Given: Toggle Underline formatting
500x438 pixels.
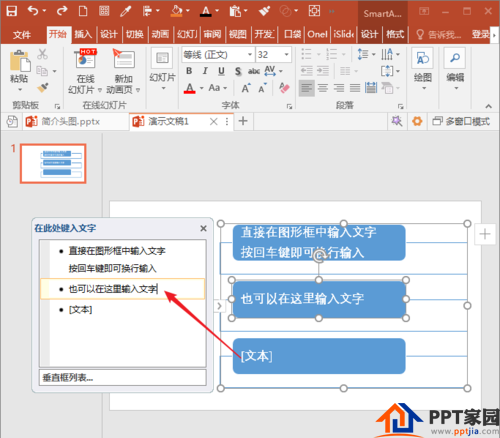Looking at the screenshot, I should click(221, 71).
